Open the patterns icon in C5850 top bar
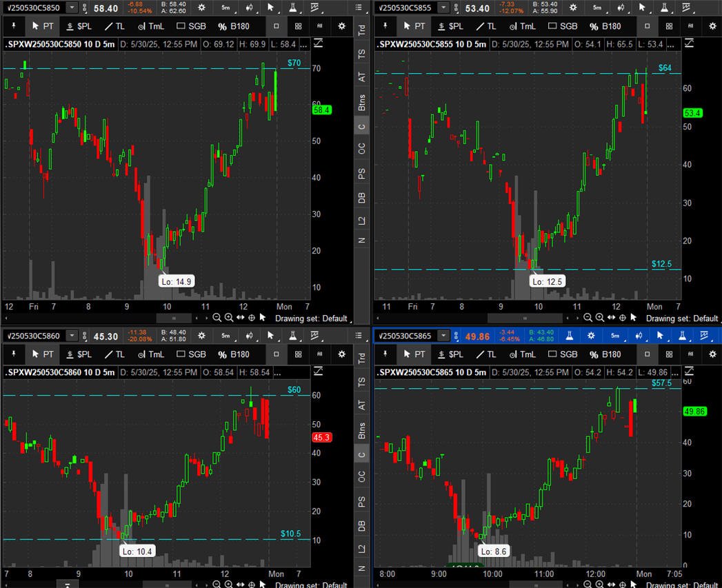Screen dimensions: 722x588 pyautogui.click(x=315, y=8)
